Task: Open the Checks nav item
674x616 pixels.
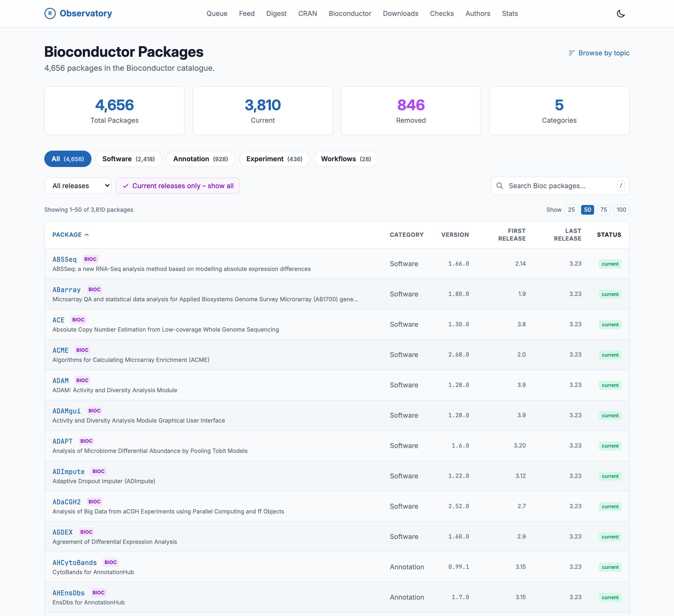Action: click(x=442, y=13)
